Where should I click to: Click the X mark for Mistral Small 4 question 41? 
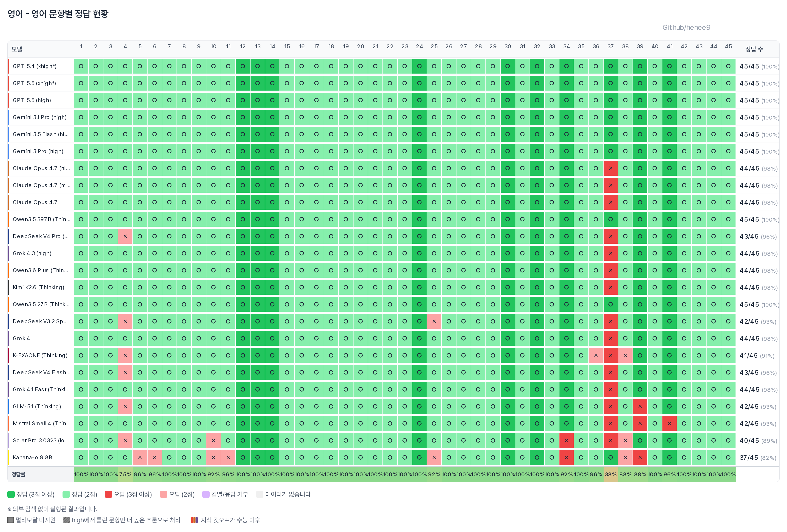click(670, 424)
